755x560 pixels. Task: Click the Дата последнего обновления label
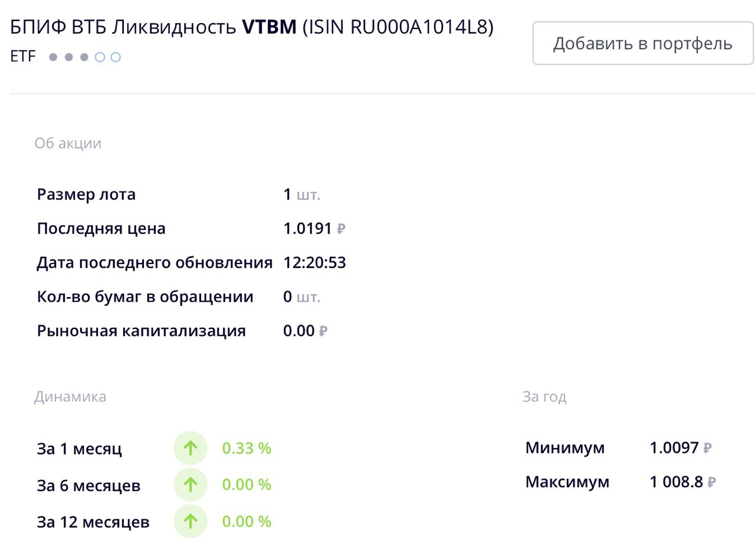155,263
